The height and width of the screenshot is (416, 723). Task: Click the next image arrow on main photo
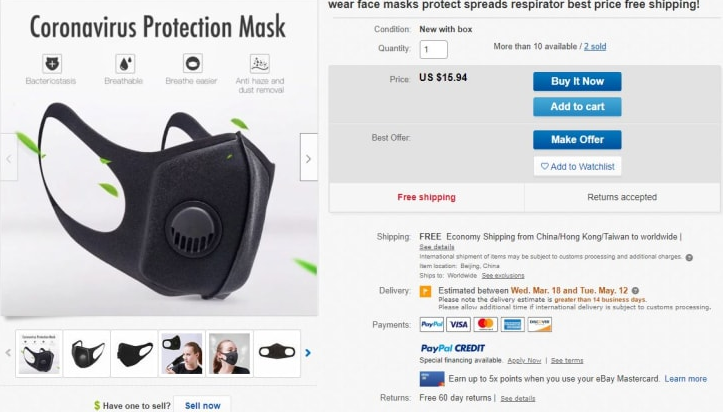click(x=308, y=157)
